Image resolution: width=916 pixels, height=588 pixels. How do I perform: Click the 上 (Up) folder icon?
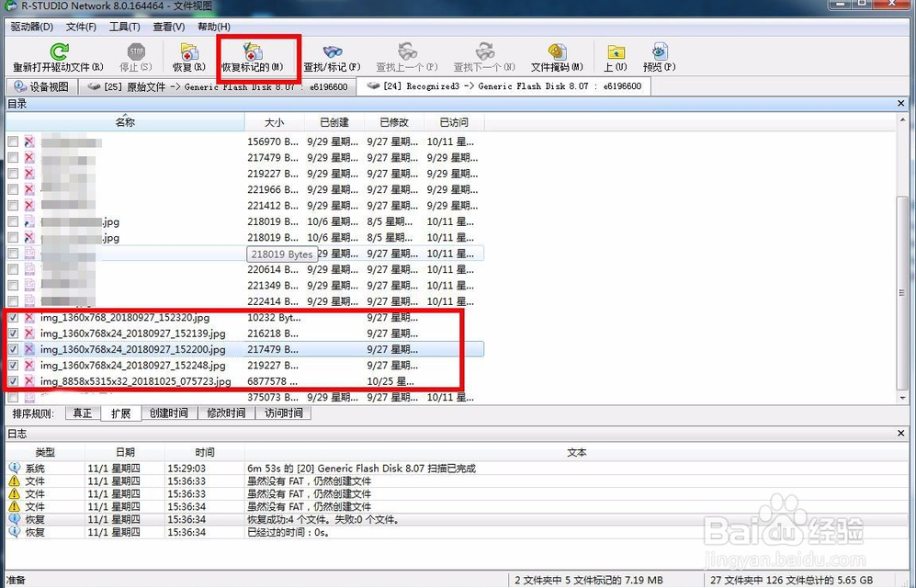click(x=615, y=53)
